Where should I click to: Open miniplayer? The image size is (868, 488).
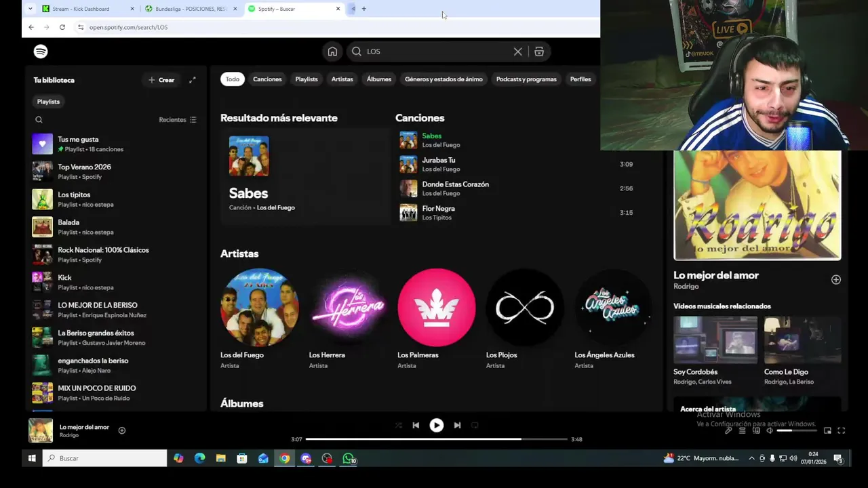pos(827,430)
